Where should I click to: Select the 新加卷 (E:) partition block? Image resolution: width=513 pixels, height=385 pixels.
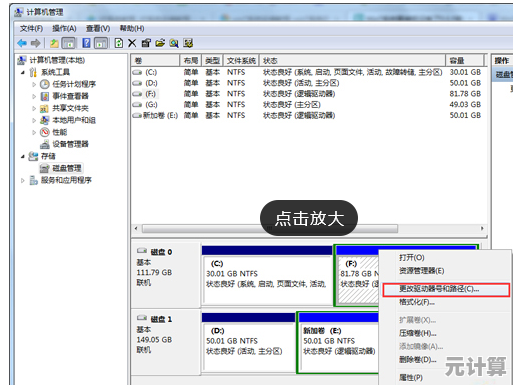pyautogui.click(x=338, y=343)
